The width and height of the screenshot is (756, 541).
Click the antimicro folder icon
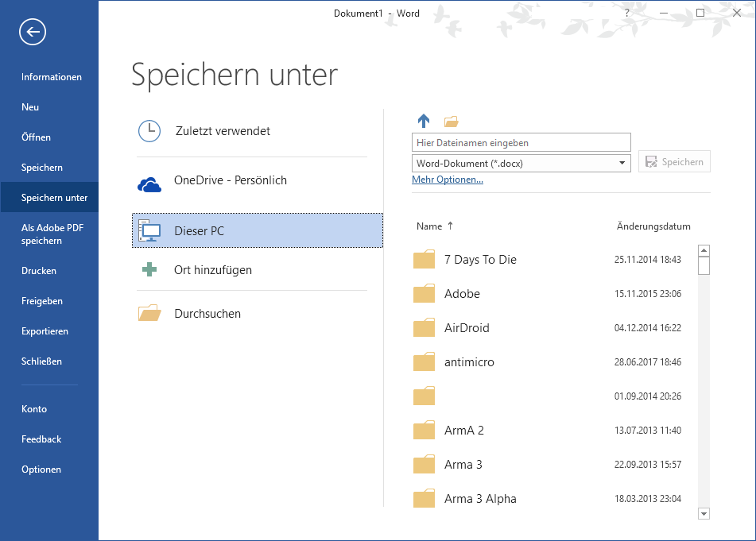424,361
